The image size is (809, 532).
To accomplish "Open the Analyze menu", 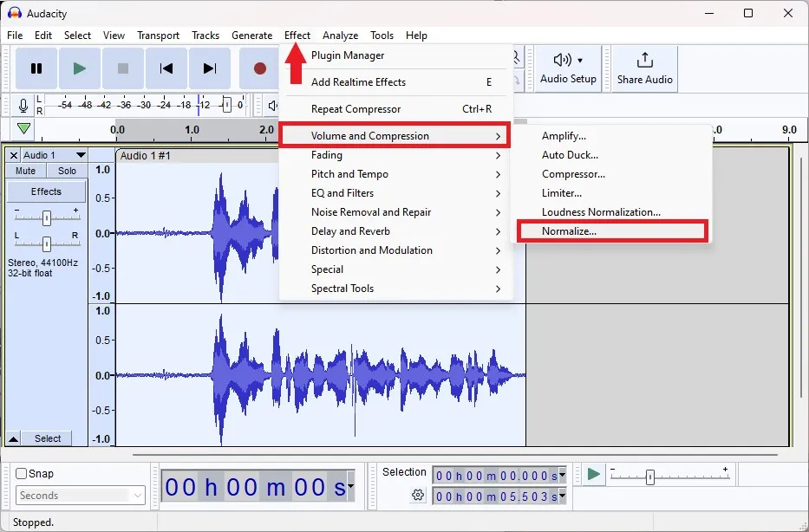I will [x=340, y=36].
